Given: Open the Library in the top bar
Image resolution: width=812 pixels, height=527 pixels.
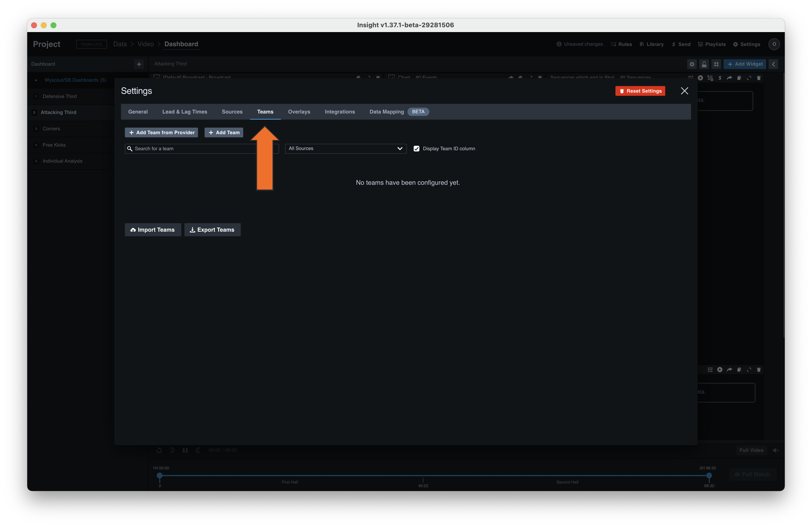Looking at the screenshot, I should [652, 44].
